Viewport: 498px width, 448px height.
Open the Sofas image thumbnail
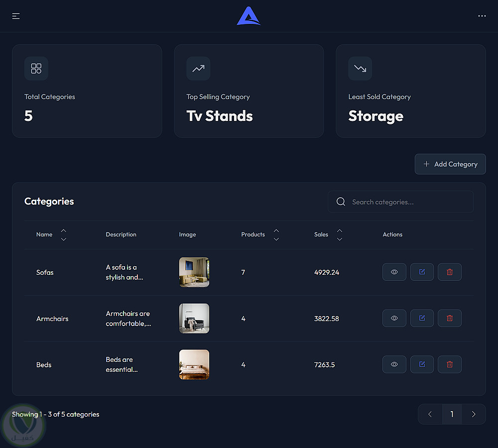[x=194, y=272]
